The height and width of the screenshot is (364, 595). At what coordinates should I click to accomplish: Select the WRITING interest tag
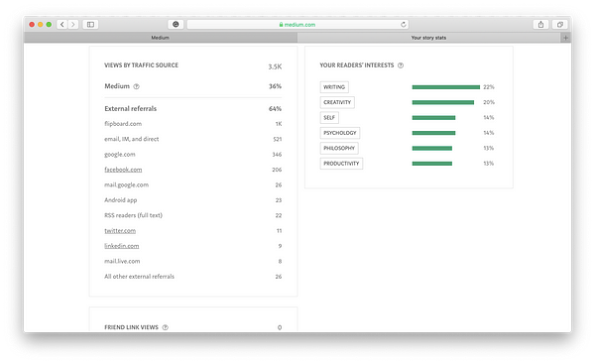334,87
